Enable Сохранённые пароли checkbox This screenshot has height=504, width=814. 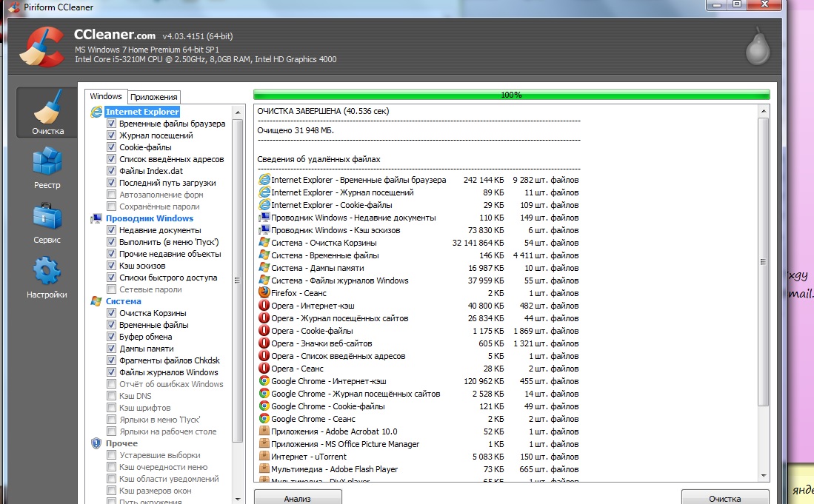tap(111, 206)
